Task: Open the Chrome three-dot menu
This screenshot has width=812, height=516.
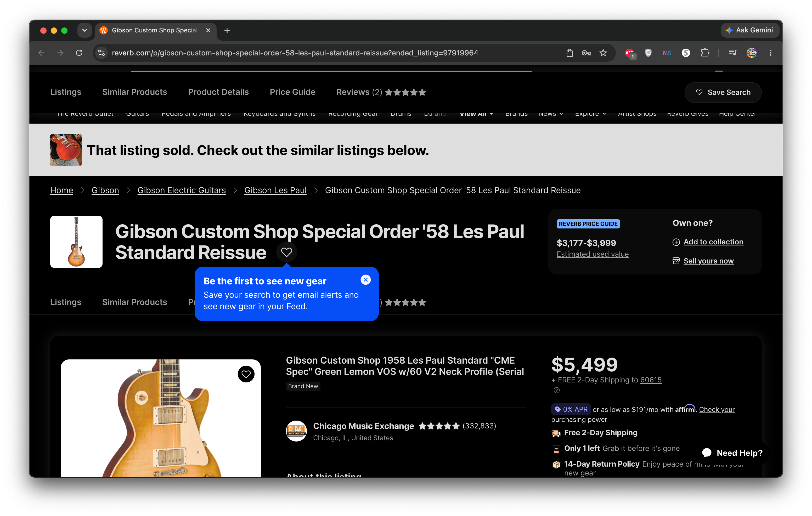Action: (x=770, y=53)
